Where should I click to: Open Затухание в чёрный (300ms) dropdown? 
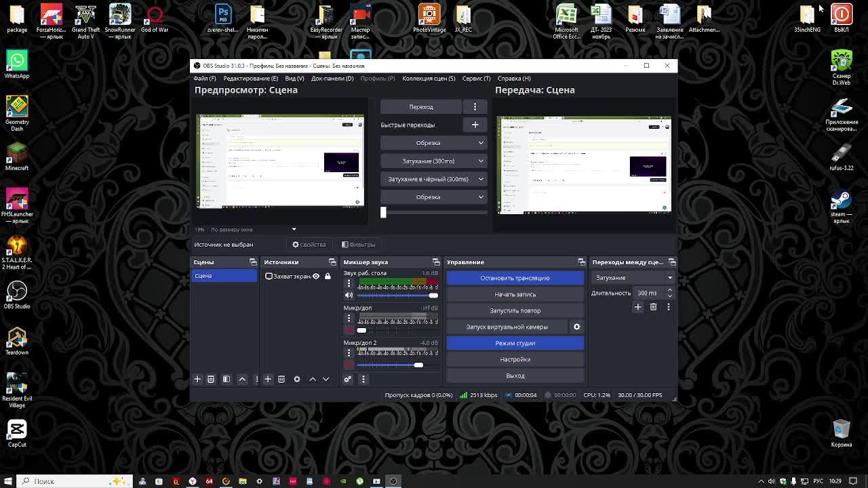[x=434, y=179]
